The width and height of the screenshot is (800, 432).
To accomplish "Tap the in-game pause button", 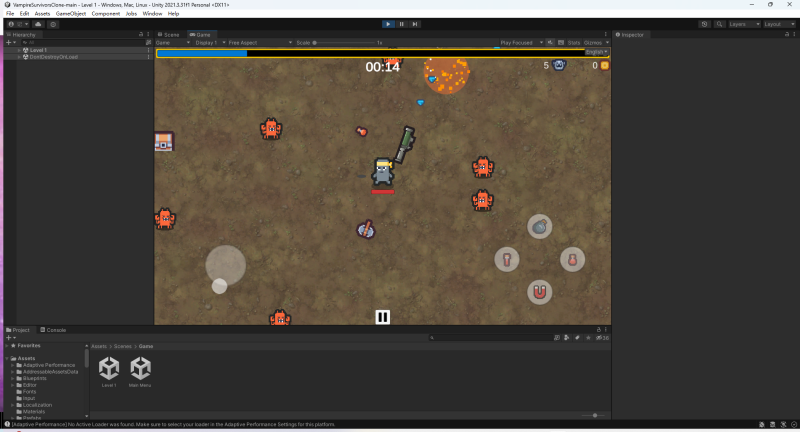I will (382, 317).
